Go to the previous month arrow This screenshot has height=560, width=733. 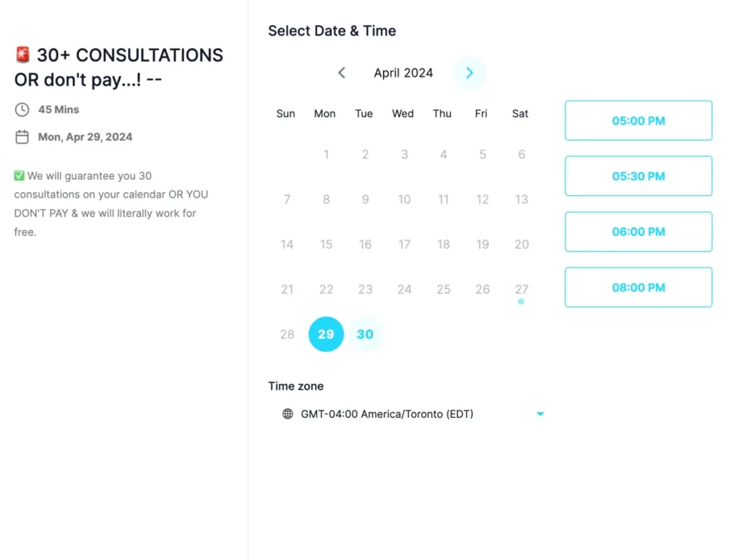point(341,73)
